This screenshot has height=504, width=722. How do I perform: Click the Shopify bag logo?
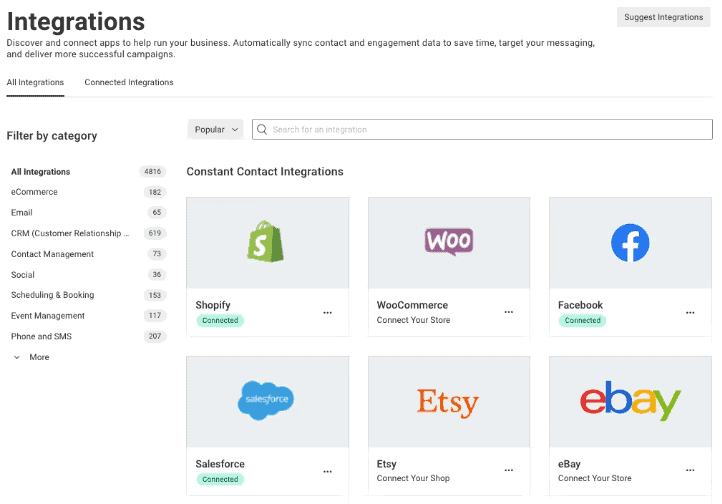coord(267,242)
